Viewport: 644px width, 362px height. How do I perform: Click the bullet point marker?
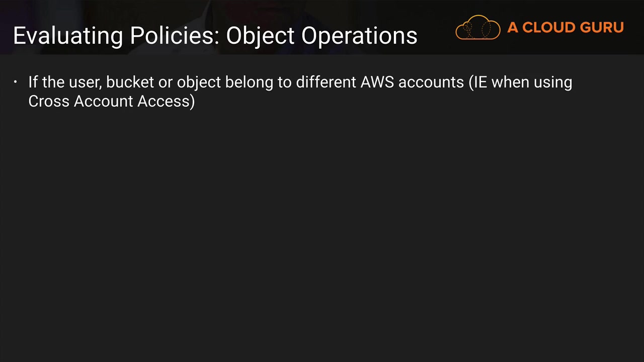click(x=16, y=81)
